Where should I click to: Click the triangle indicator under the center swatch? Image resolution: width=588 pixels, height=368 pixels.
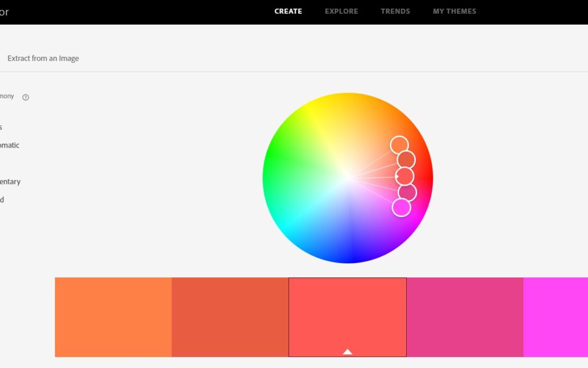tap(347, 352)
